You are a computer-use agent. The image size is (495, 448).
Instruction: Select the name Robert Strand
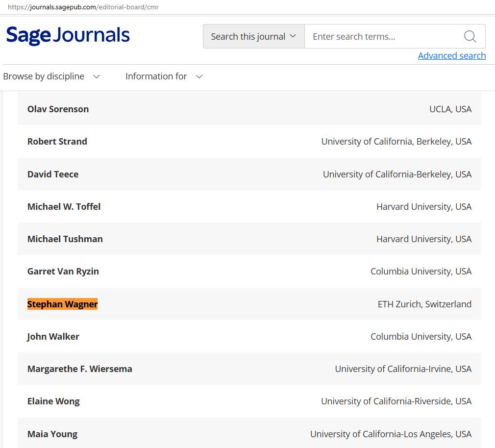click(x=57, y=142)
